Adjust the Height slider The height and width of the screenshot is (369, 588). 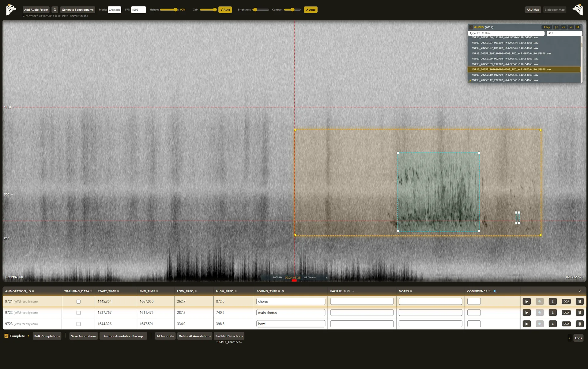coord(169,10)
